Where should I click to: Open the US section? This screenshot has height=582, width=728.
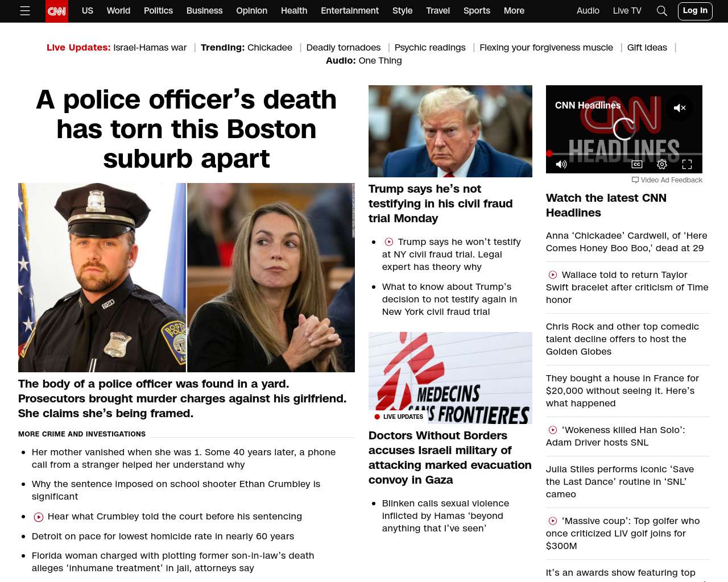(x=88, y=11)
